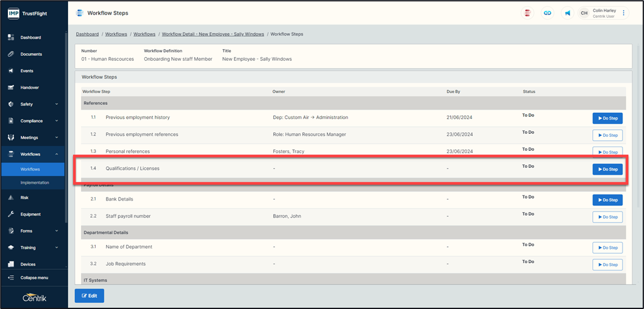Open the user menu three-dot icon
The width and height of the screenshot is (644, 309).
624,13
